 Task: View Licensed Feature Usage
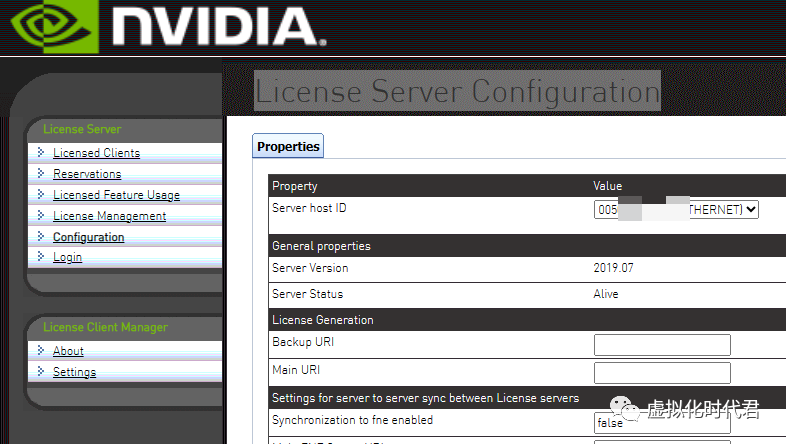point(116,195)
